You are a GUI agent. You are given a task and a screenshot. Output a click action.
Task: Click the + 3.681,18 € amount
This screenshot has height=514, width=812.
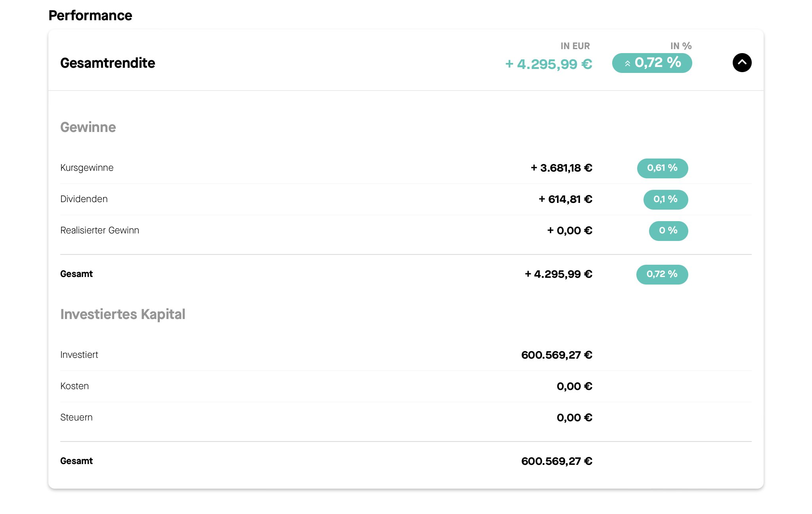click(x=561, y=168)
